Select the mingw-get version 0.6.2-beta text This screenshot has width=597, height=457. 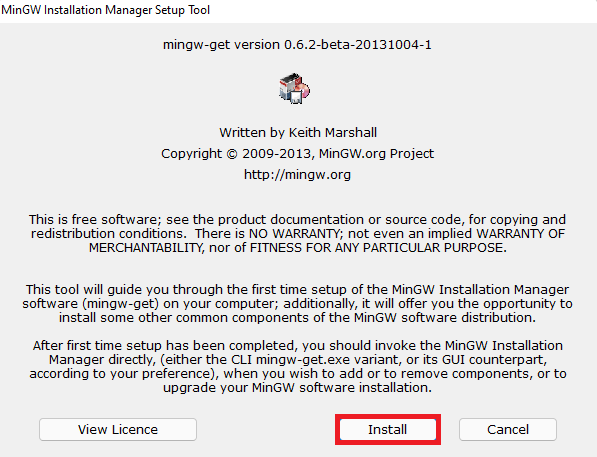297,45
